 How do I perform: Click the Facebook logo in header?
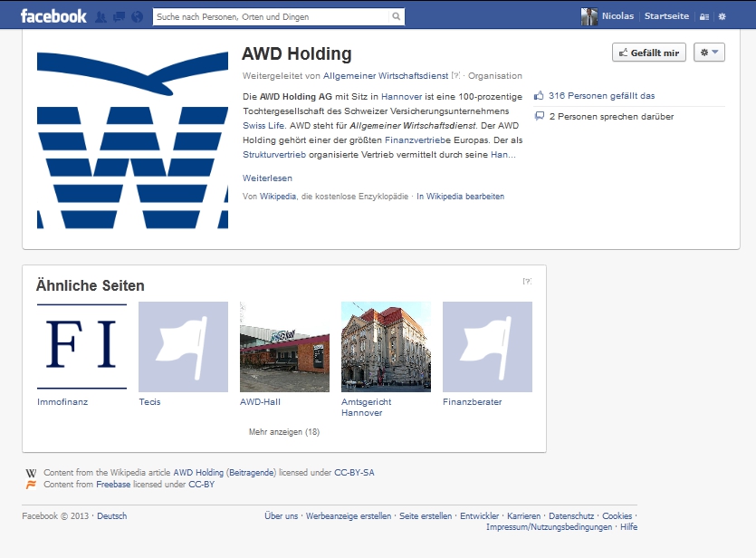click(53, 16)
